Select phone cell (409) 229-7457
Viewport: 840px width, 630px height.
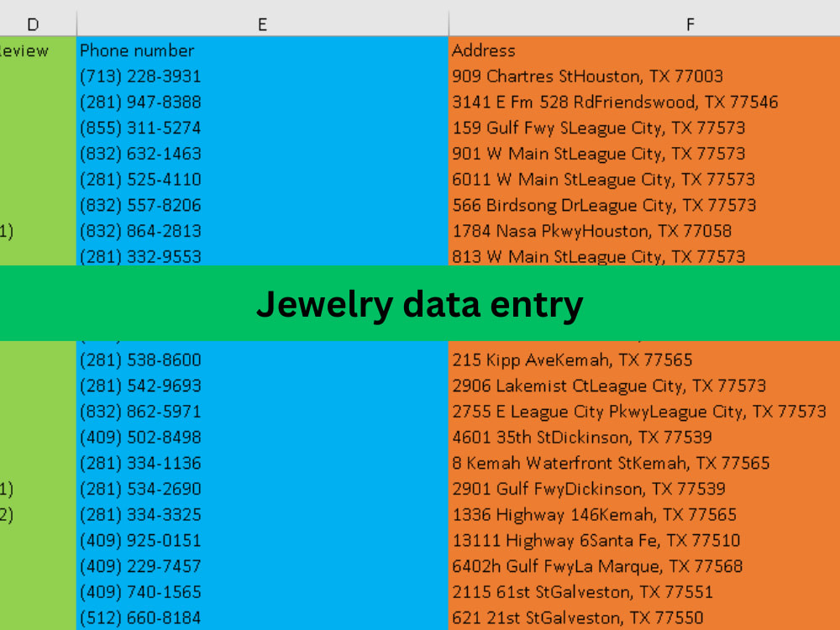(262, 566)
